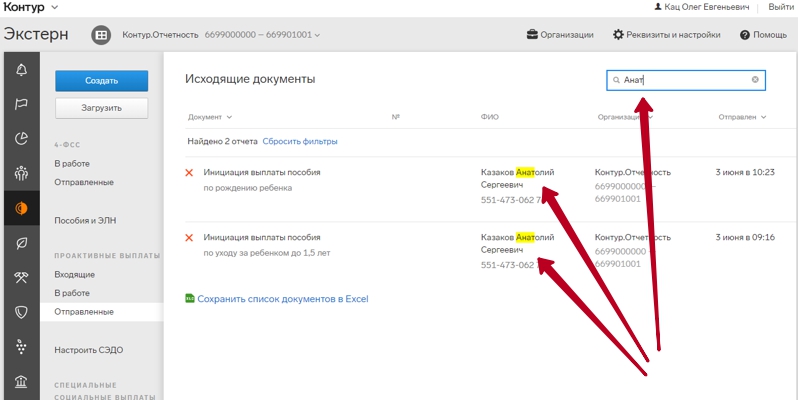Open the Контур.Отчетность organization dropdown

(220, 35)
